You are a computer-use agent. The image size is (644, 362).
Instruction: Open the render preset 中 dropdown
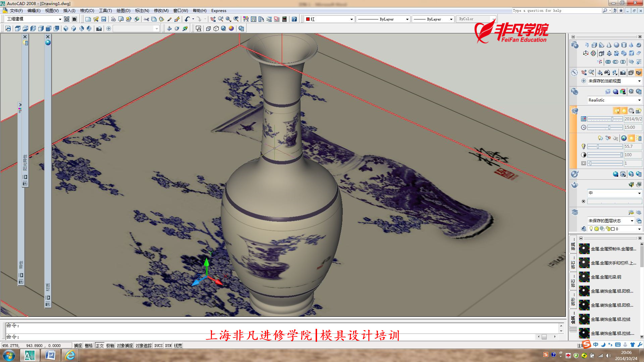click(x=614, y=193)
